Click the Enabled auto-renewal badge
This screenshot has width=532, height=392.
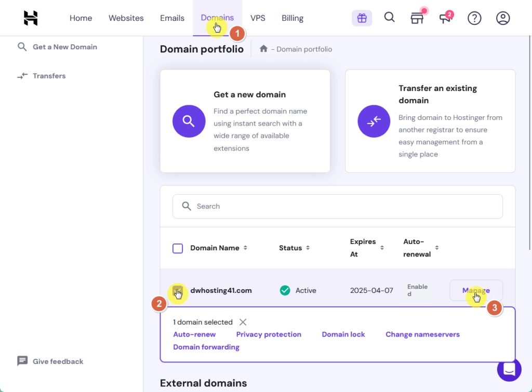[x=417, y=290]
